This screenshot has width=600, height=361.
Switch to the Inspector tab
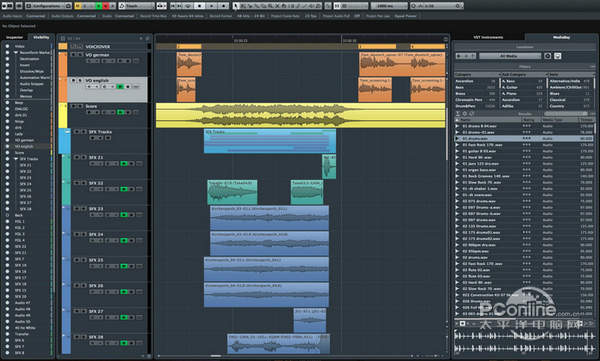[15, 37]
